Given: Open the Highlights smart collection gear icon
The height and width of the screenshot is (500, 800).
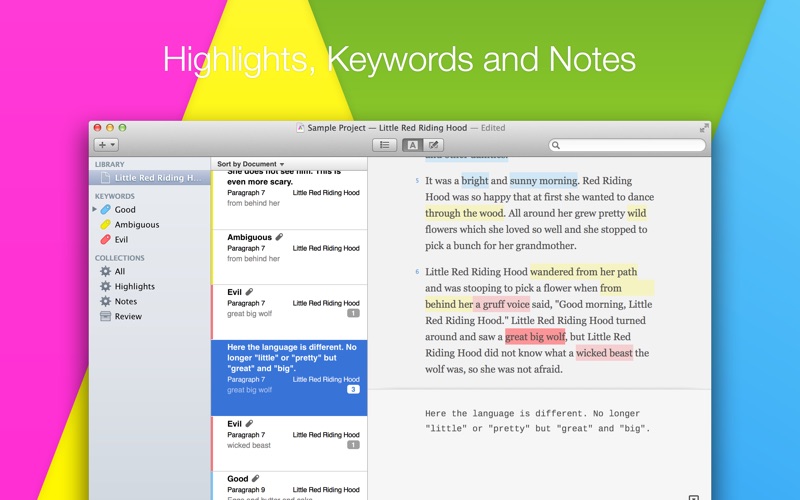Looking at the screenshot, I should point(106,287).
